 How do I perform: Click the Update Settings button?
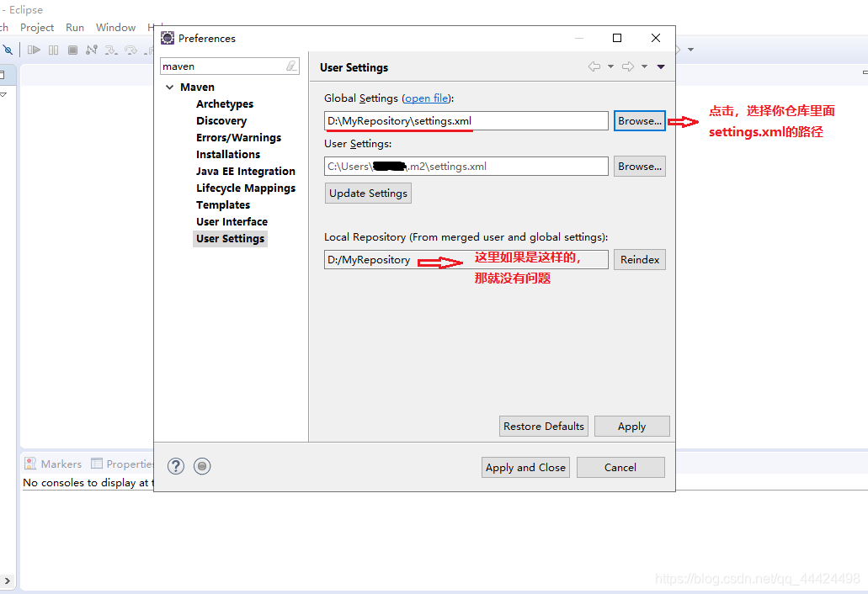click(x=368, y=193)
